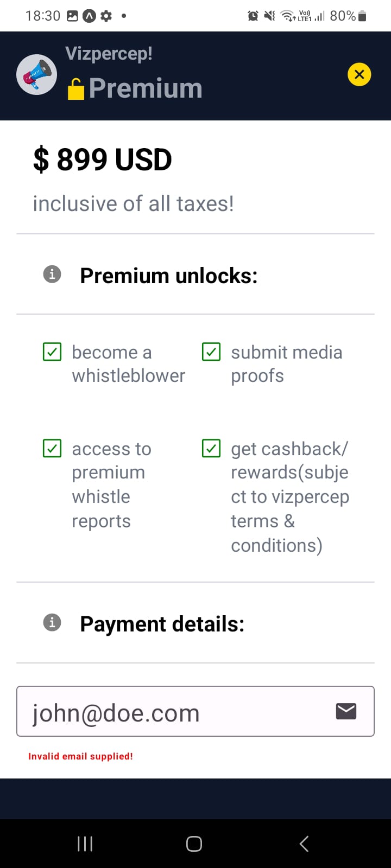Toggle the submit media proofs checkbox
Viewport: 391px width, 868px height.
pos(211,352)
